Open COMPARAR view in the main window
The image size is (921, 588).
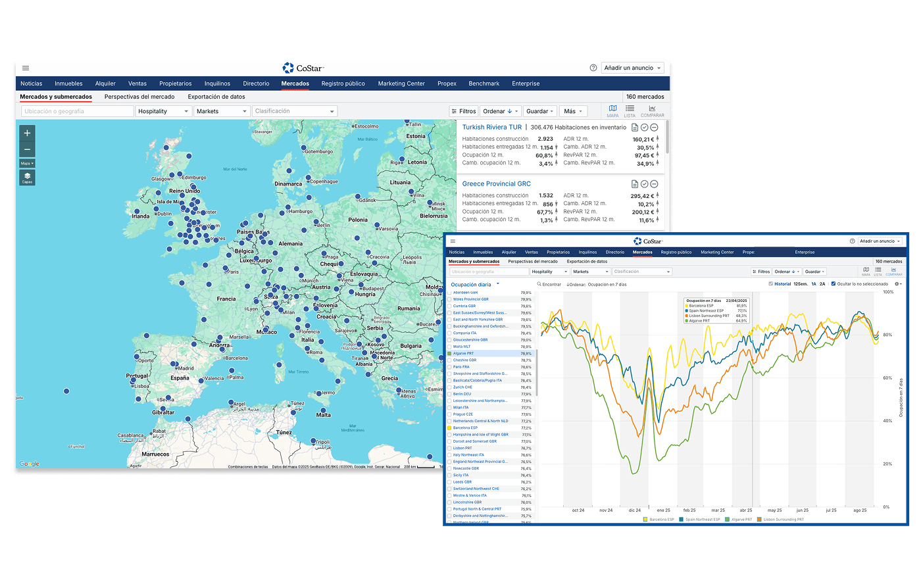point(652,111)
